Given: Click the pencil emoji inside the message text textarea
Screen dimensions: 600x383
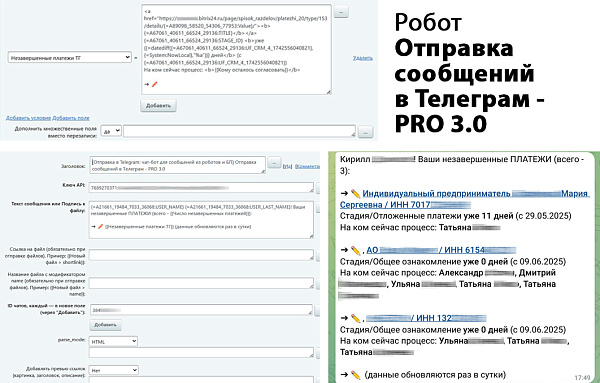Looking at the screenshot, I should coord(100,227).
